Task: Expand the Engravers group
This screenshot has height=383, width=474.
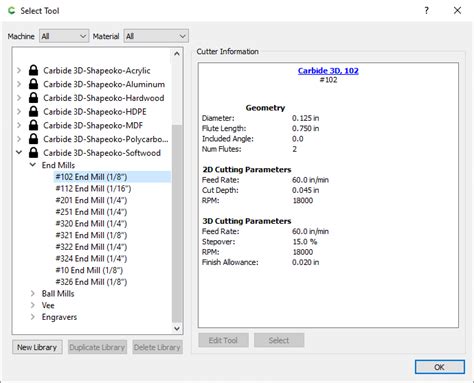Action: click(x=33, y=317)
